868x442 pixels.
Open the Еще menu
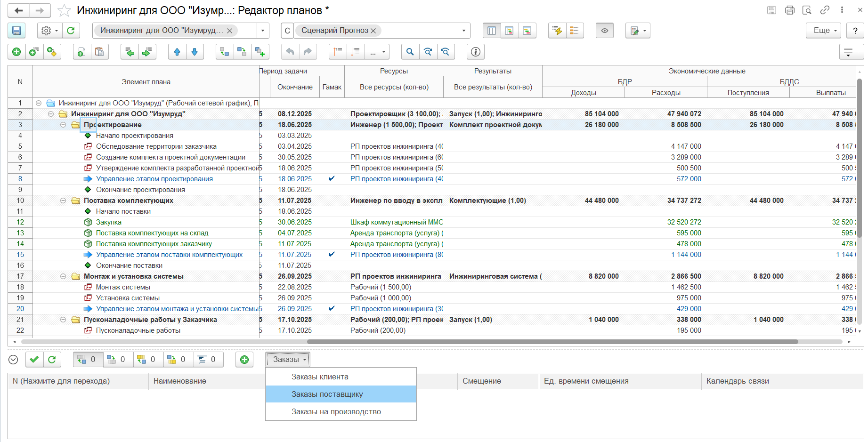coord(824,31)
